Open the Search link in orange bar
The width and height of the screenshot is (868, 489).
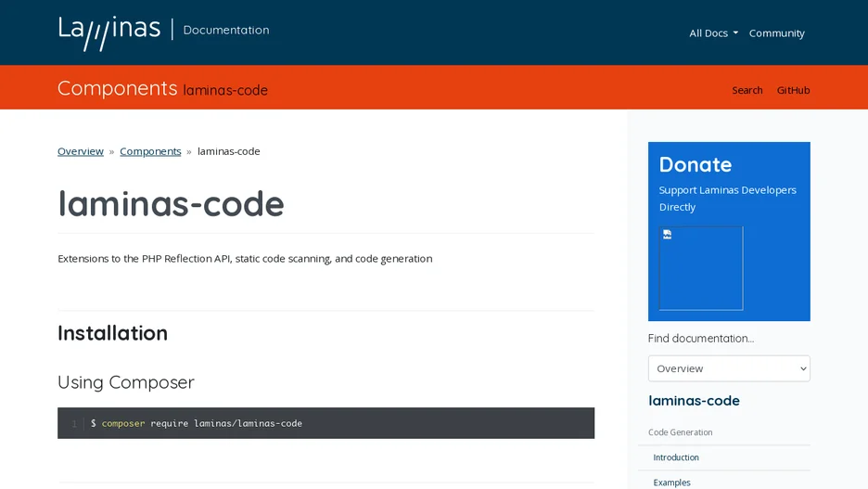click(747, 90)
